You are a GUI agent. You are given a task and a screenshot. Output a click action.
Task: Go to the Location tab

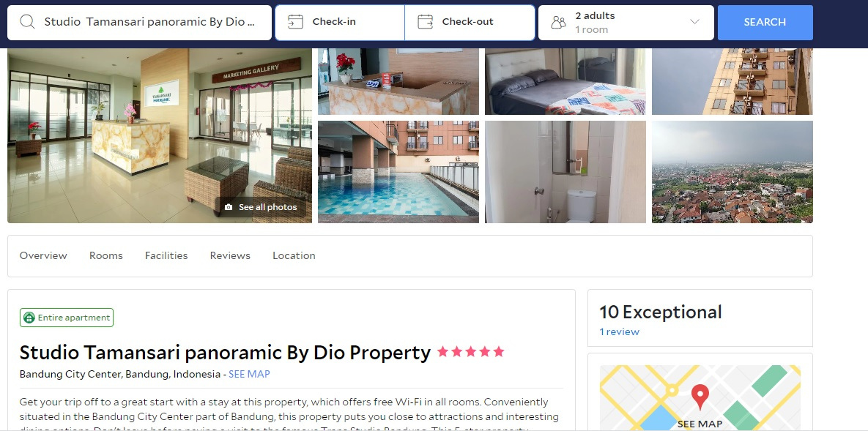pos(294,255)
